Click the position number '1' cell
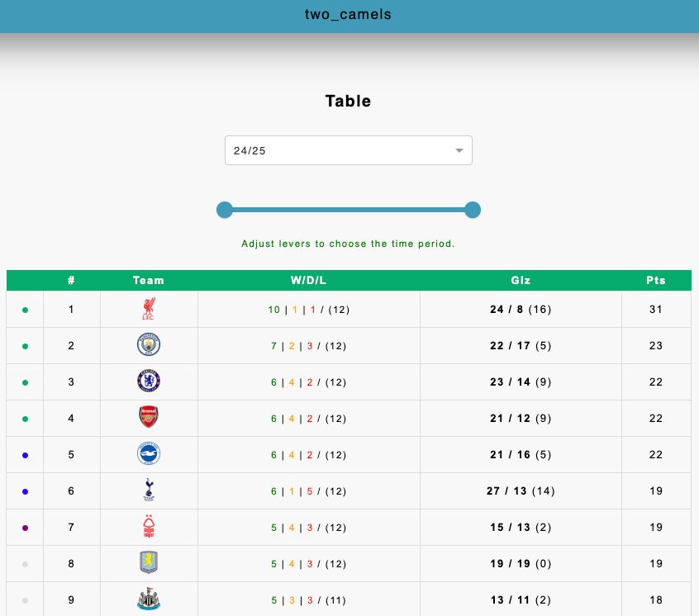 [71, 309]
